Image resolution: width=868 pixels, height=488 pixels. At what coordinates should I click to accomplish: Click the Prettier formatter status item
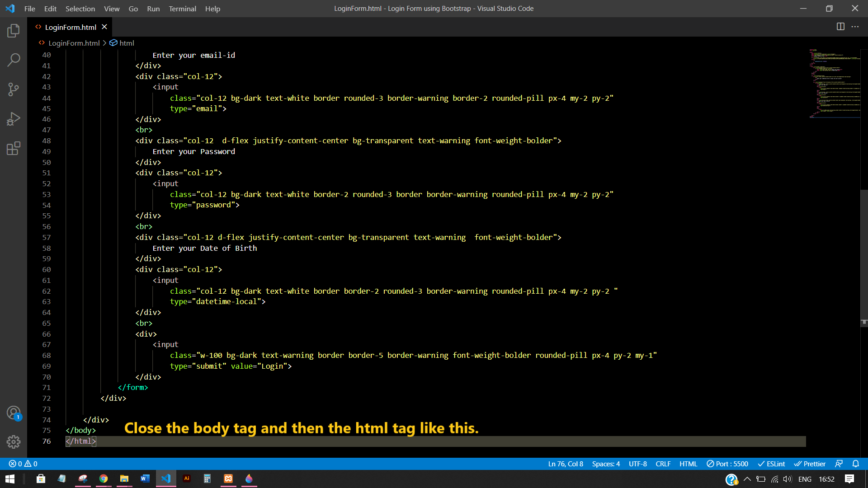click(x=810, y=464)
